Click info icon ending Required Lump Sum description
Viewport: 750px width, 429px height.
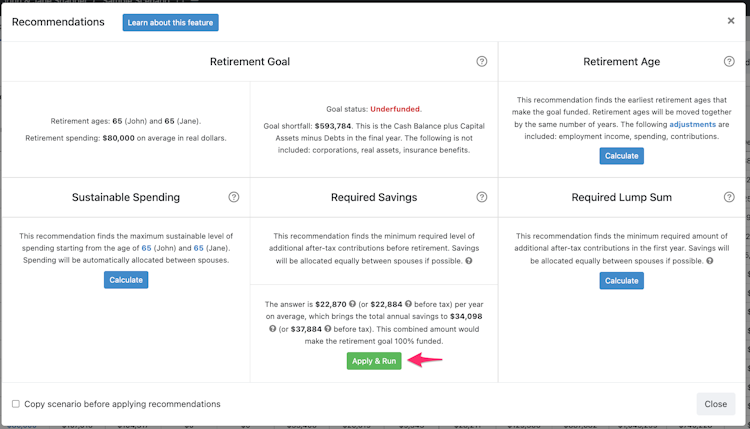tap(709, 261)
